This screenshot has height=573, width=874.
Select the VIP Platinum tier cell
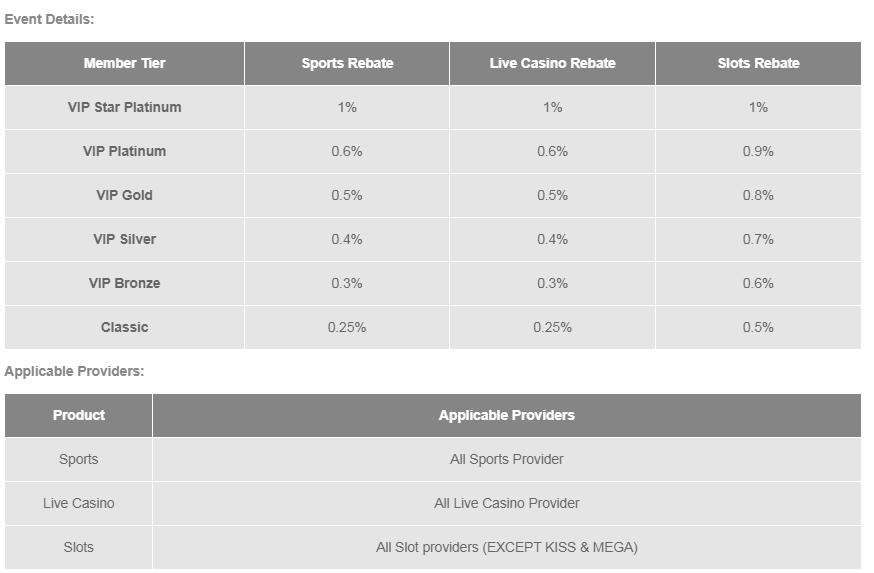125,151
